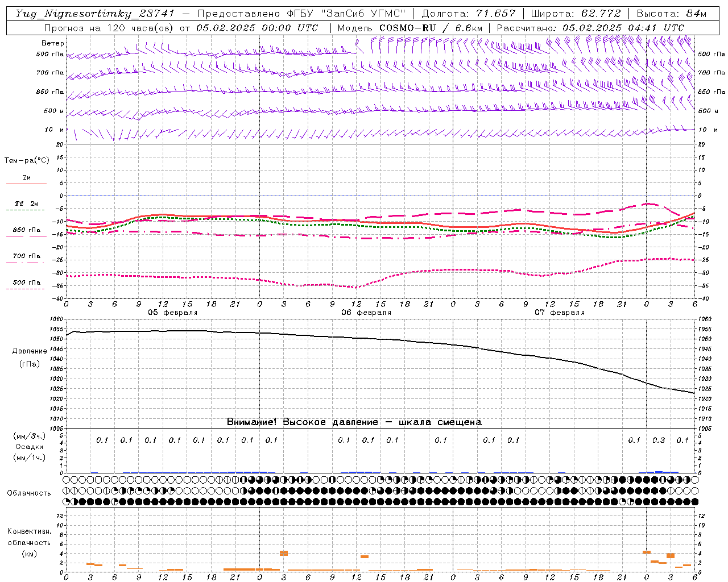Select the 'Предоставлено ФГБУ "ЗапСиб УГМС"' text
This screenshot has height=582, width=728.
click(x=301, y=14)
